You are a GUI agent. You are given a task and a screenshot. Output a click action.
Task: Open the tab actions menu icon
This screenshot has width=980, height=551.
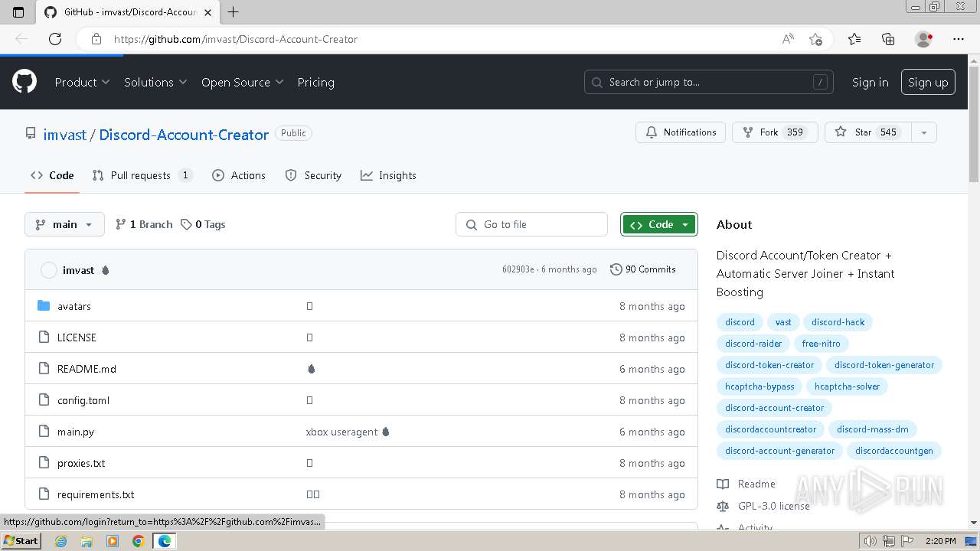(x=18, y=12)
